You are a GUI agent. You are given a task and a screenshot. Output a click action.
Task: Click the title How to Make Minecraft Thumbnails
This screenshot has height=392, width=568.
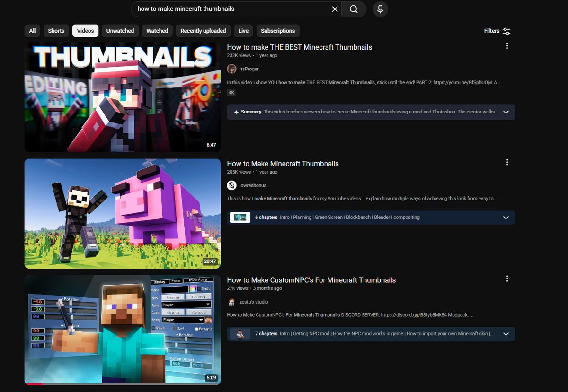[283, 163]
